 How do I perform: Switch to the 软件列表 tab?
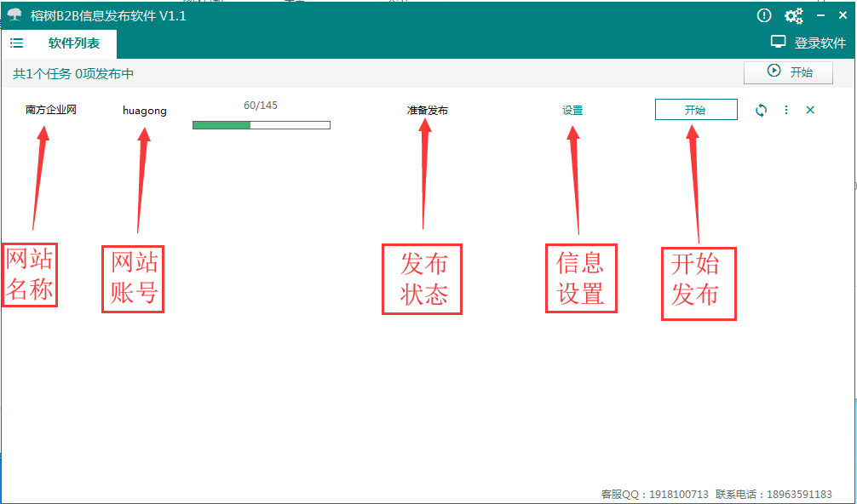point(74,43)
